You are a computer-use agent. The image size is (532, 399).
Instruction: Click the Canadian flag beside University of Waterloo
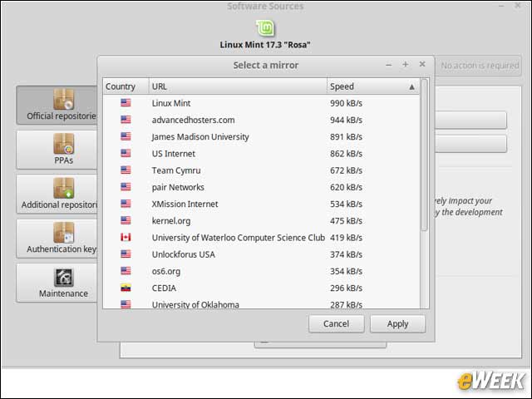coord(126,237)
